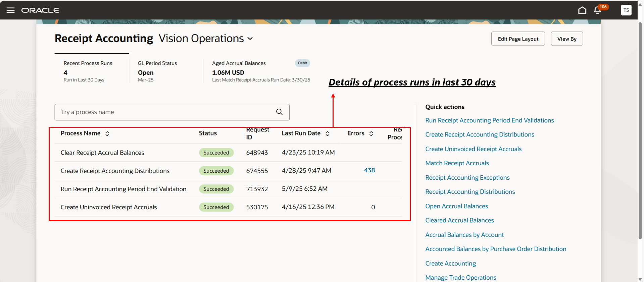The height and width of the screenshot is (282, 644).
Task: Open the notifications bell
Action: point(598,10)
